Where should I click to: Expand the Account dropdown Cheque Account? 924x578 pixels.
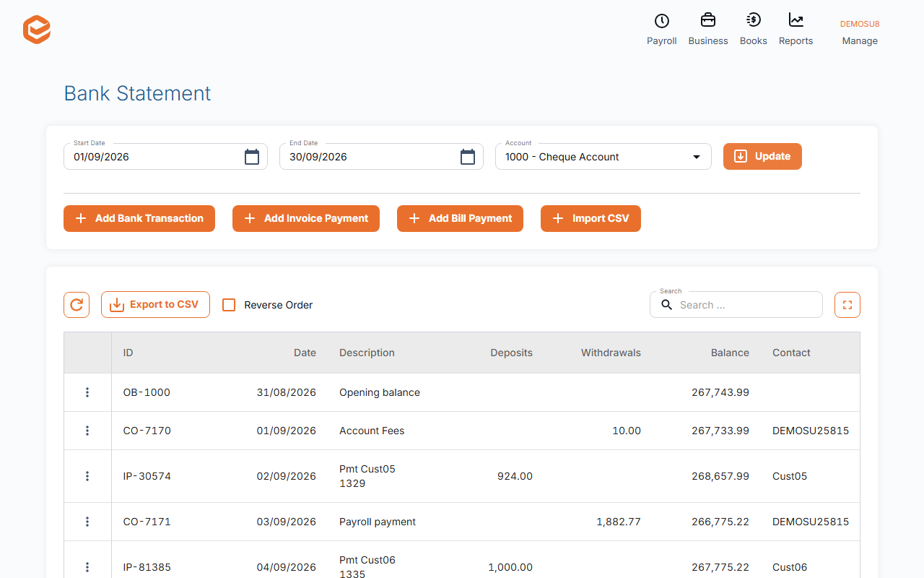click(x=603, y=157)
